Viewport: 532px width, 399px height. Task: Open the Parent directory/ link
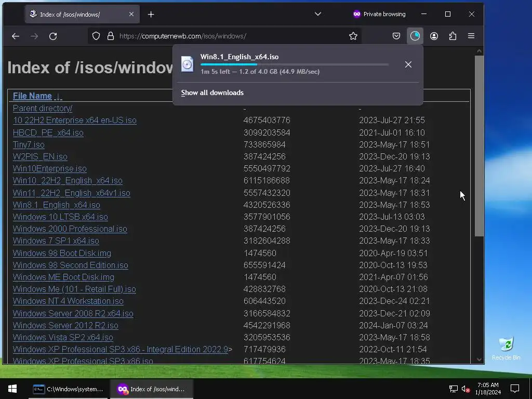coord(43,108)
